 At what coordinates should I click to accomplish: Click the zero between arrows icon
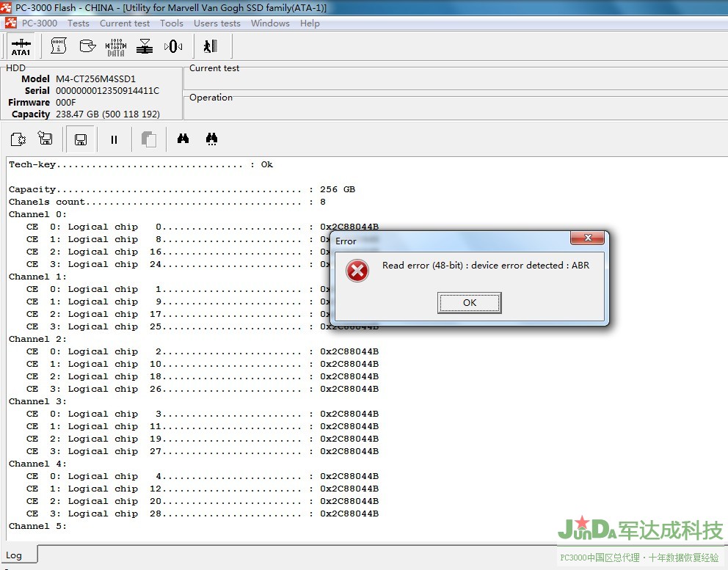(x=172, y=46)
